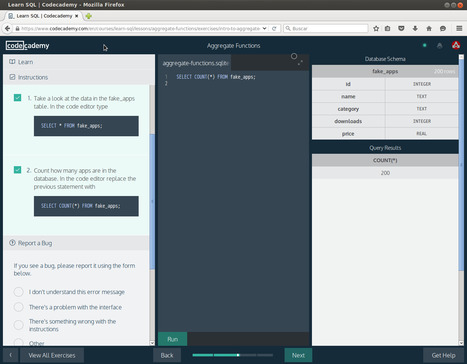Click the green status dot in header

pos(424,45)
